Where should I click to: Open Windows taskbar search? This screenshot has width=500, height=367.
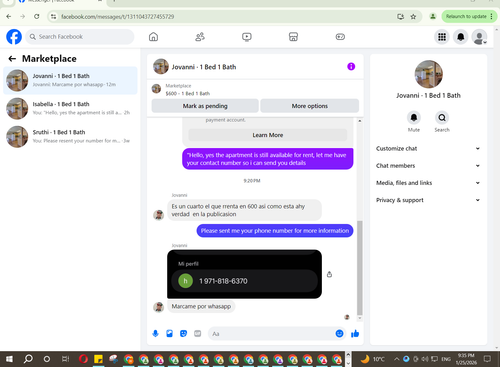(28, 359)
